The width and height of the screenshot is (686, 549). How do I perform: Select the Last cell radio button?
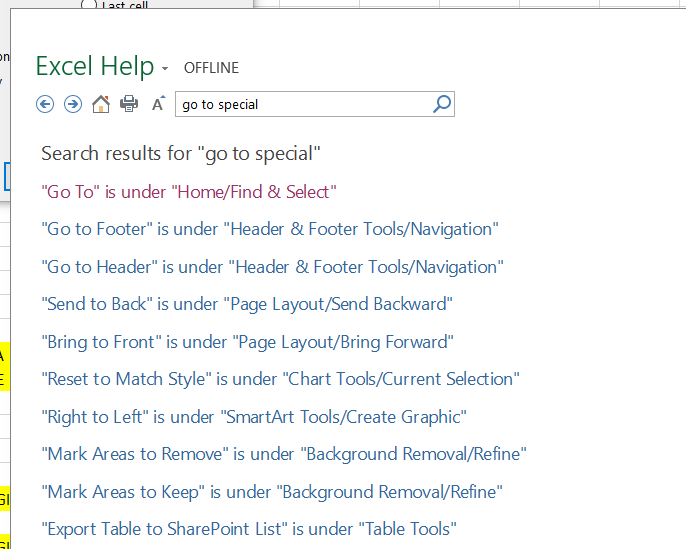[87, 5]
